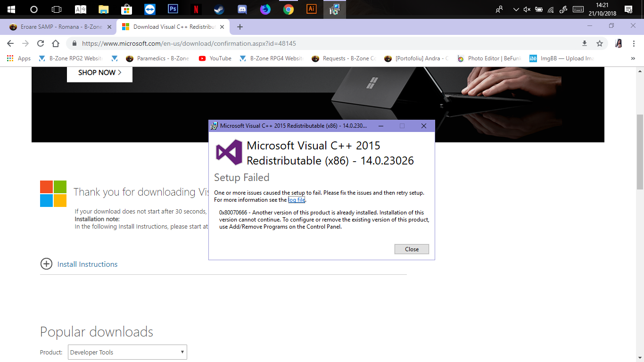Open Photoshop from the taskbar
This screenshot has height=362, width=644.
pos(173,9)
